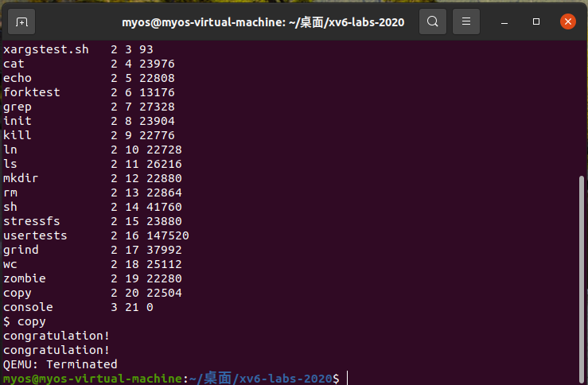The image size is (588, 385).
Task: Close the terminal window
Action: click(567, 21)
